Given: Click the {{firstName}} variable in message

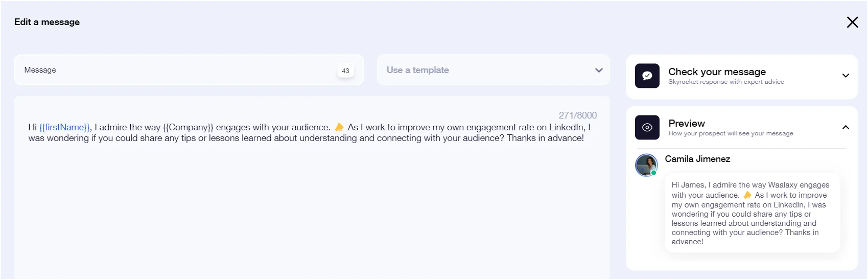Looking at the screenshot, I should click(65, 127).
